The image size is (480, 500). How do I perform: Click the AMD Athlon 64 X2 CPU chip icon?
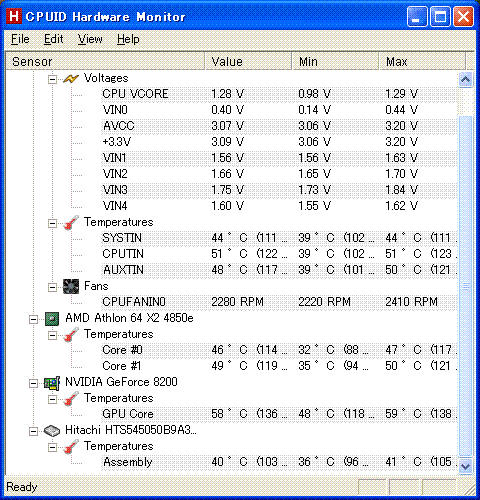click(x=52, y=319)
